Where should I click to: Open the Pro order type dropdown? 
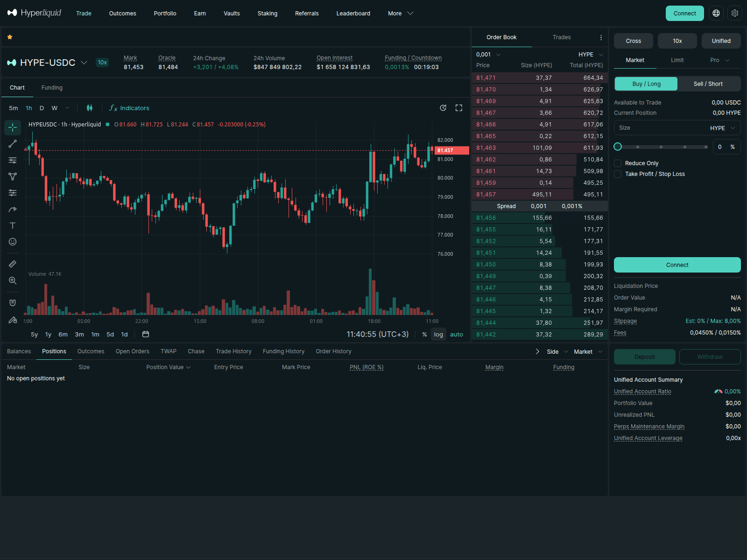tap(719, 60)
